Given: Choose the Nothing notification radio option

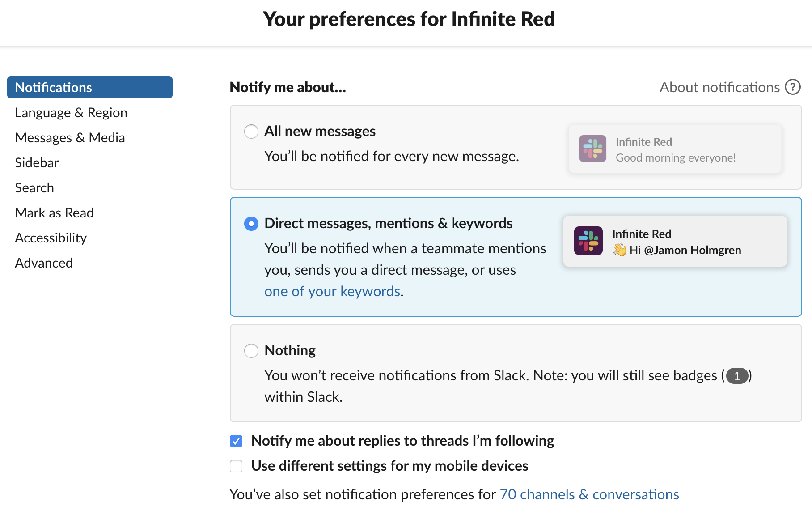Looking at the screenshot, I should [251, 351].
